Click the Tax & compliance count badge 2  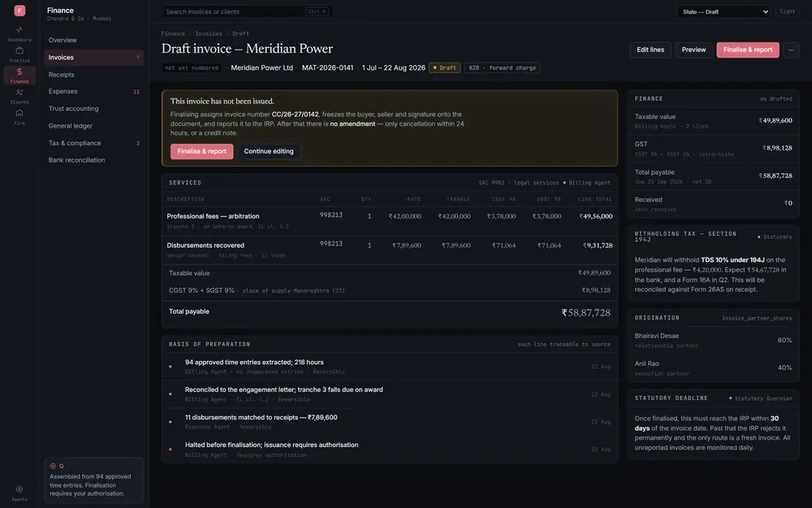(138, 143)
